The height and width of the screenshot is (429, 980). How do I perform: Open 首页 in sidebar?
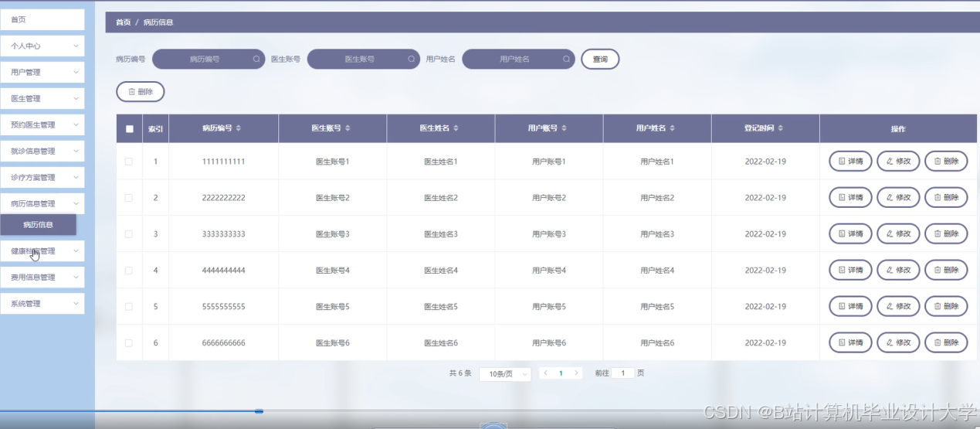[x=42, y=19]
